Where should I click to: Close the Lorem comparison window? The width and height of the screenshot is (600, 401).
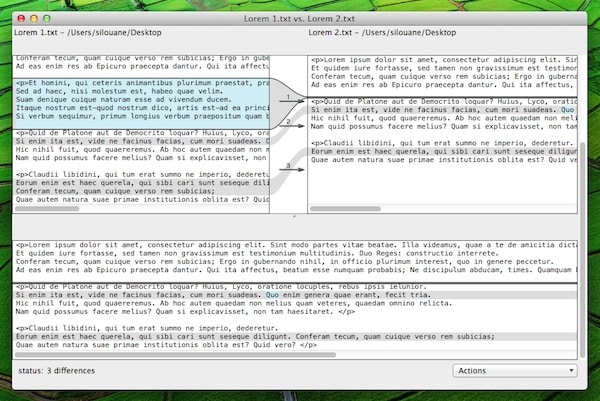click(21, 18)
